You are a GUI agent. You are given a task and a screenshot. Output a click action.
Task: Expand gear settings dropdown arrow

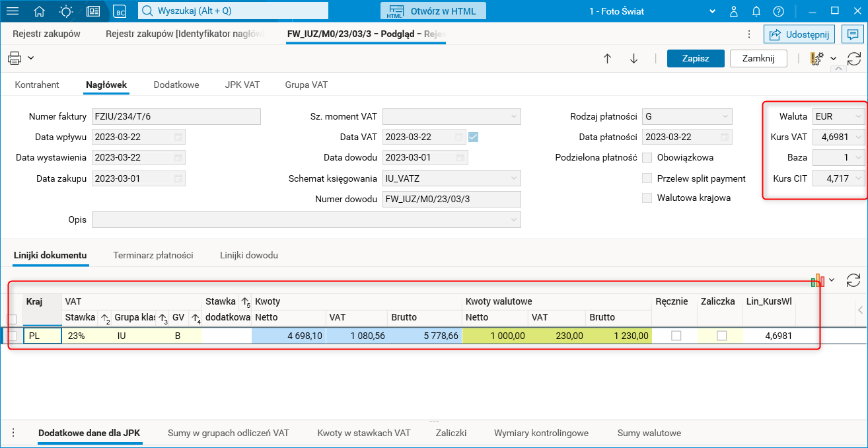coord(834,58)
